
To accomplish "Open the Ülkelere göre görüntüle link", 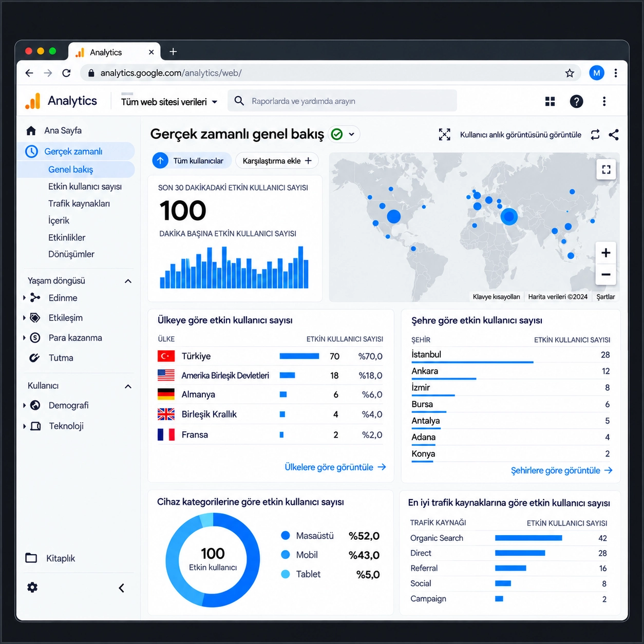I will click(x=335, y=467).
